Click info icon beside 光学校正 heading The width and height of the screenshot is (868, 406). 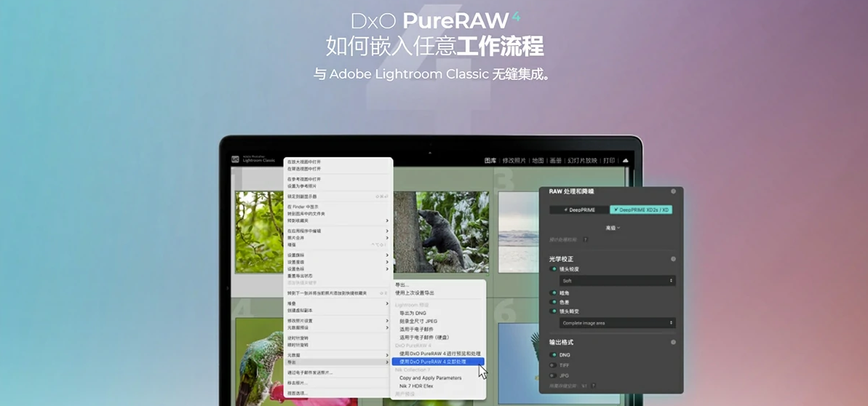pos(673,259)
